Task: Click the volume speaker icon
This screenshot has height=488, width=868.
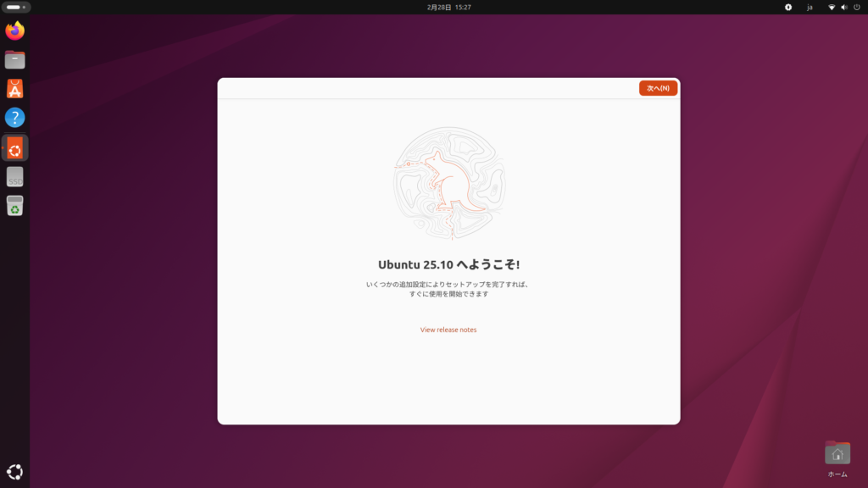Action: point(843,7)
